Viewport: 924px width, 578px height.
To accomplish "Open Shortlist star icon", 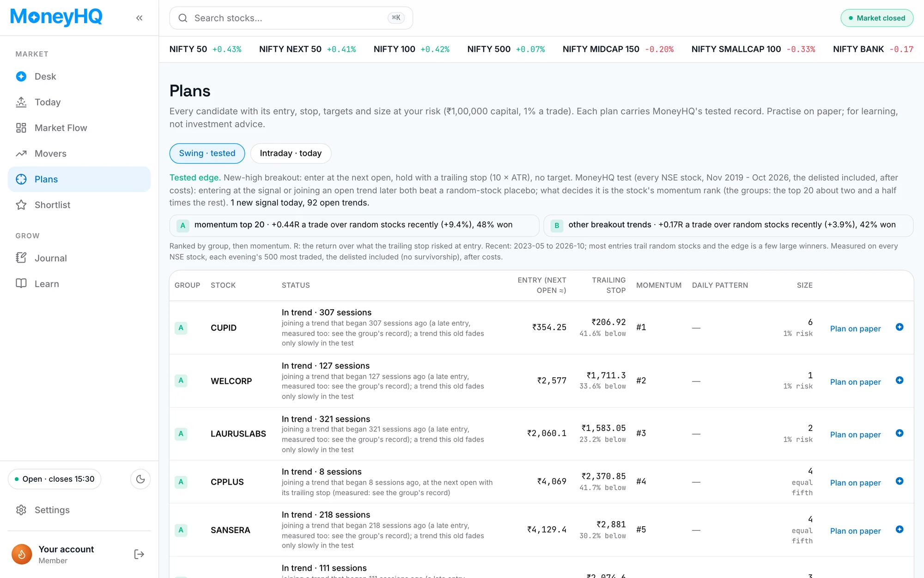I will click(21, 205).
